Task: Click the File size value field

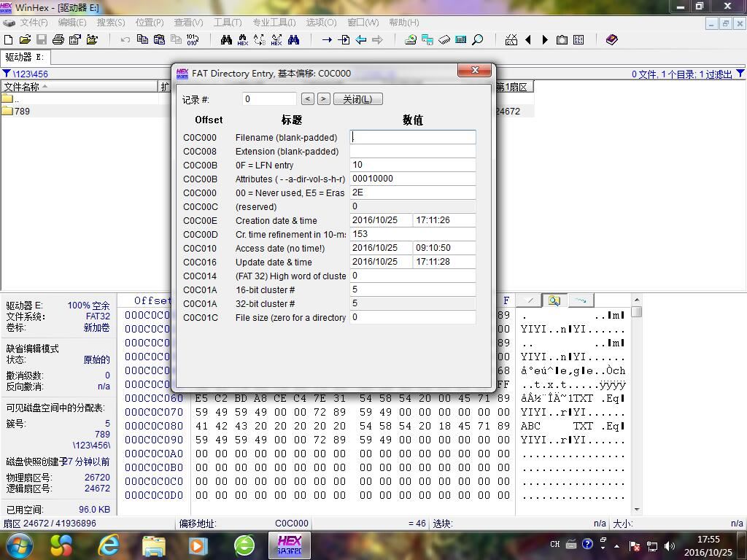Action: [x=413, y=317]
